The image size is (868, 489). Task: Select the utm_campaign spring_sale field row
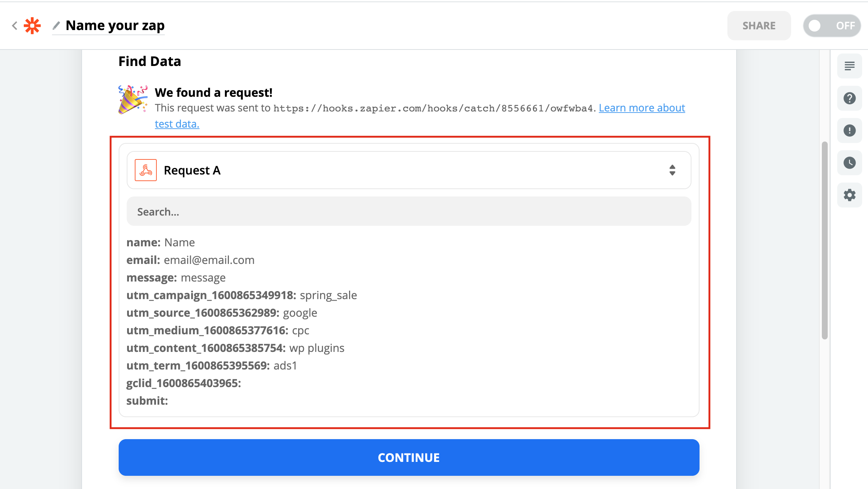tap(242, 295)
